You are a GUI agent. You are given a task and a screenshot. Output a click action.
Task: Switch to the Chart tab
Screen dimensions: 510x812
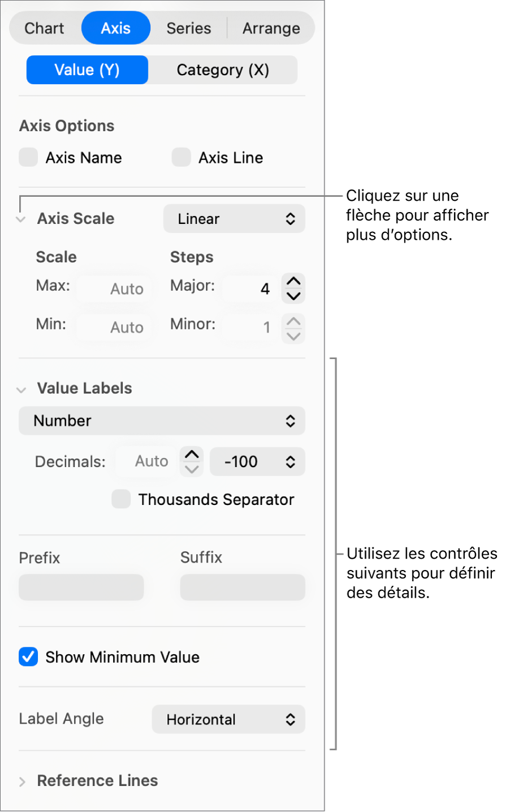click(45, 28)
